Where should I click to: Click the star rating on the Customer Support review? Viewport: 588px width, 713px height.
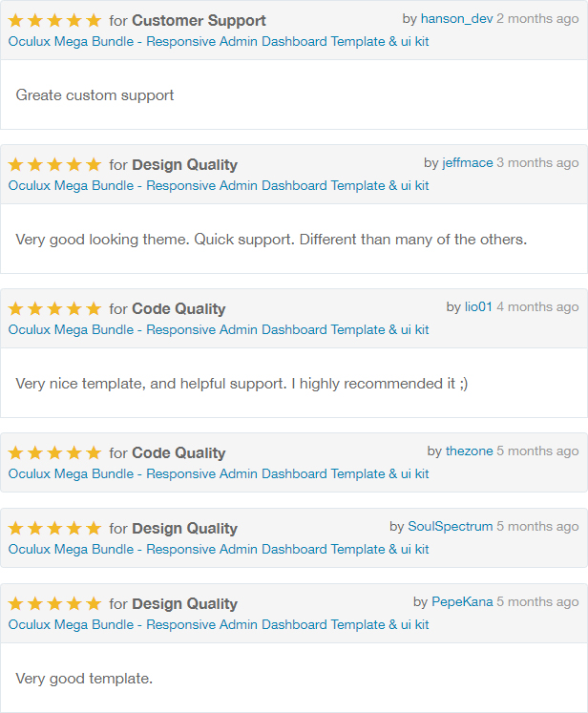pyautogui.click(x=54, y=20)
